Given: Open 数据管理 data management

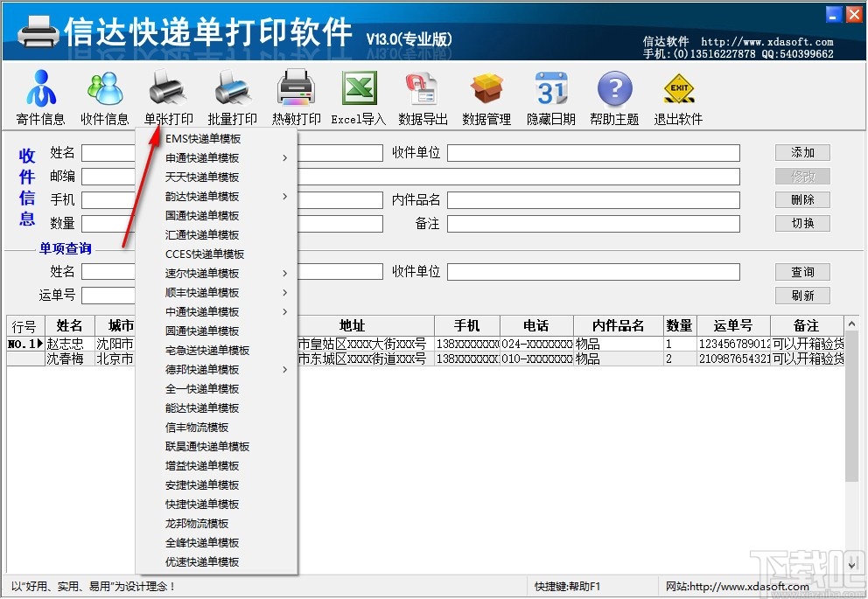Looking at the screenshot, I should coord(486,96).
